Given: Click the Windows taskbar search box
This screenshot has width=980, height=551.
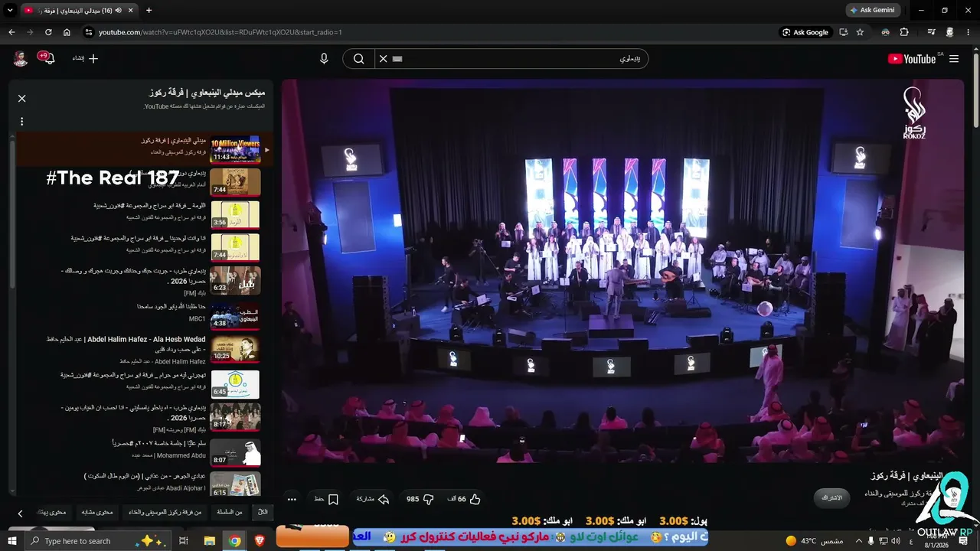Looking at the screenshot, I should [x=99, y=541].
